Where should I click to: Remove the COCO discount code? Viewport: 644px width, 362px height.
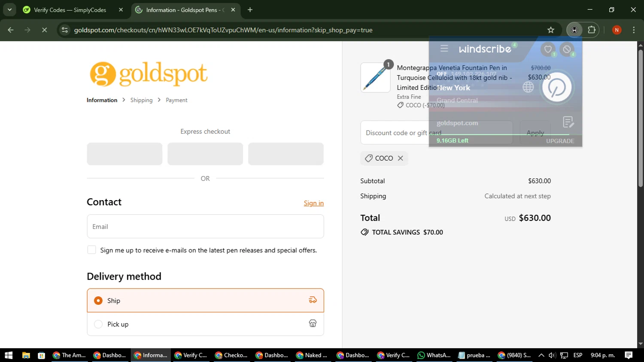click(401, 158)
